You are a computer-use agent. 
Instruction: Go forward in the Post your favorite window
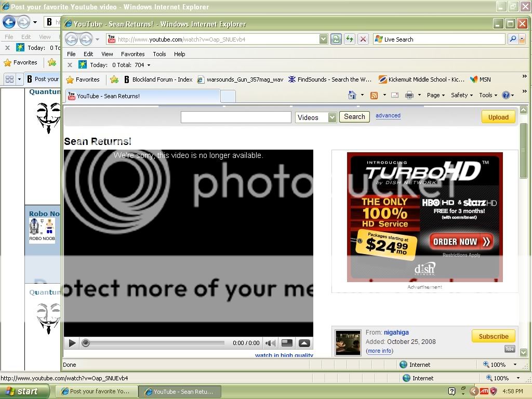(x=23, y=22)
